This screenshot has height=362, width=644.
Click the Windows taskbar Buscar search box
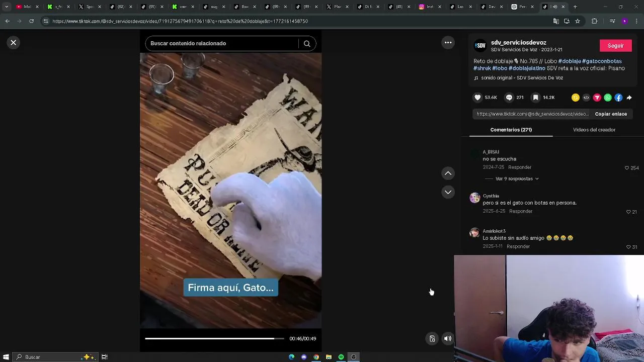click(x=55, y=357)
